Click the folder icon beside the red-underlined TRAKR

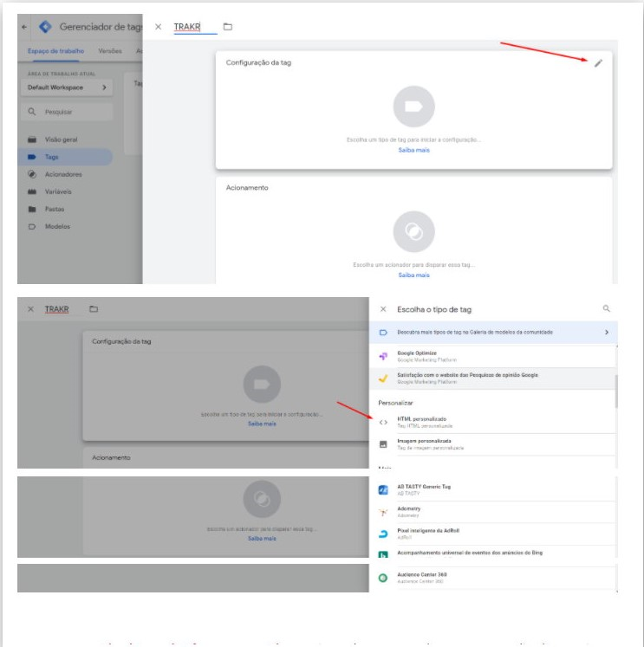(94, 309)
